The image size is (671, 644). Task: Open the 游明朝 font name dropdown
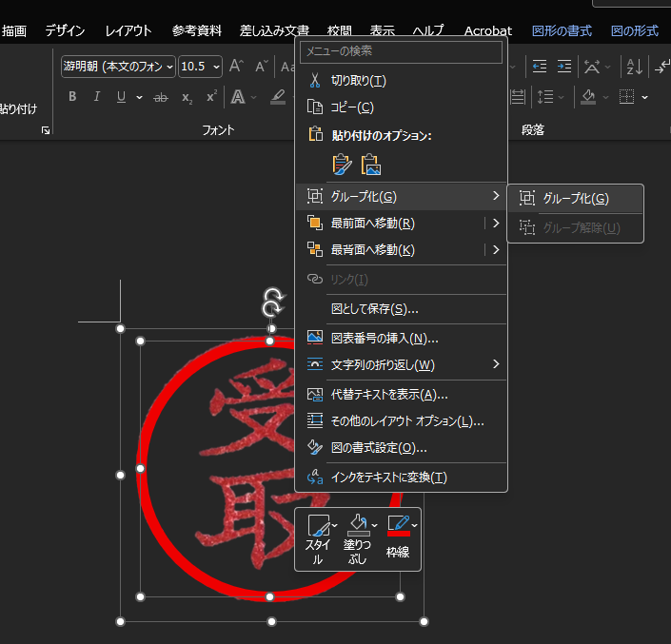[170, 67]
